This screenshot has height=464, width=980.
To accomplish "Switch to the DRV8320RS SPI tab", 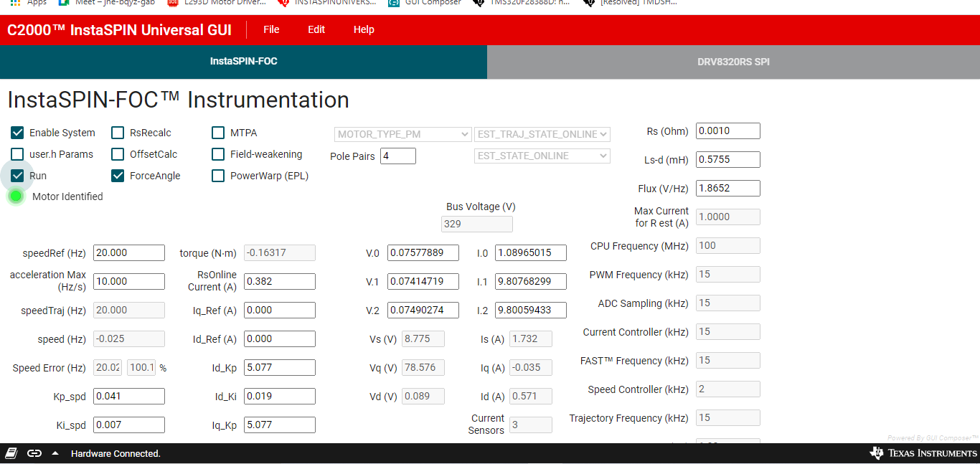I will pyautogui.click(x=733, y=62).
